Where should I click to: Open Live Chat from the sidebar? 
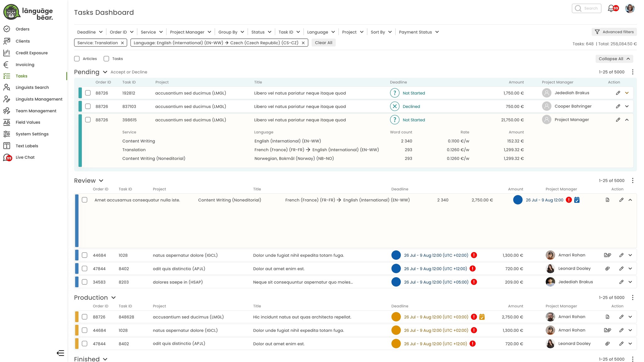tap(25, 157)
